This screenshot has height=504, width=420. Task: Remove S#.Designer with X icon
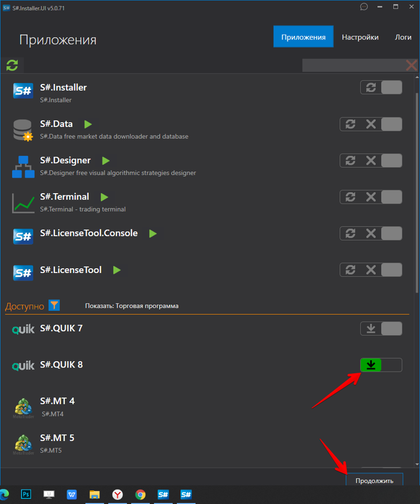tap(371, 161)
